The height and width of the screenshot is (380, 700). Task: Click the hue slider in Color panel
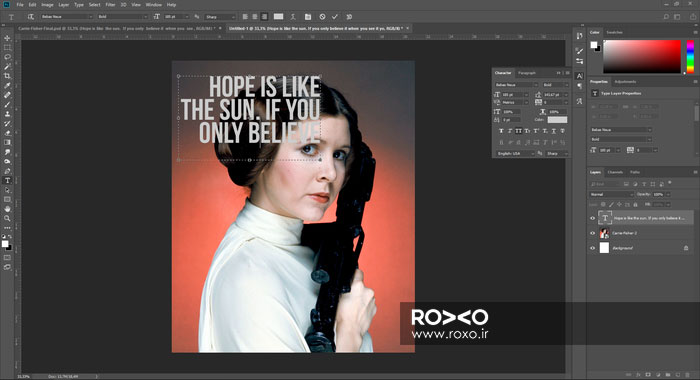(x=690, y=56)
